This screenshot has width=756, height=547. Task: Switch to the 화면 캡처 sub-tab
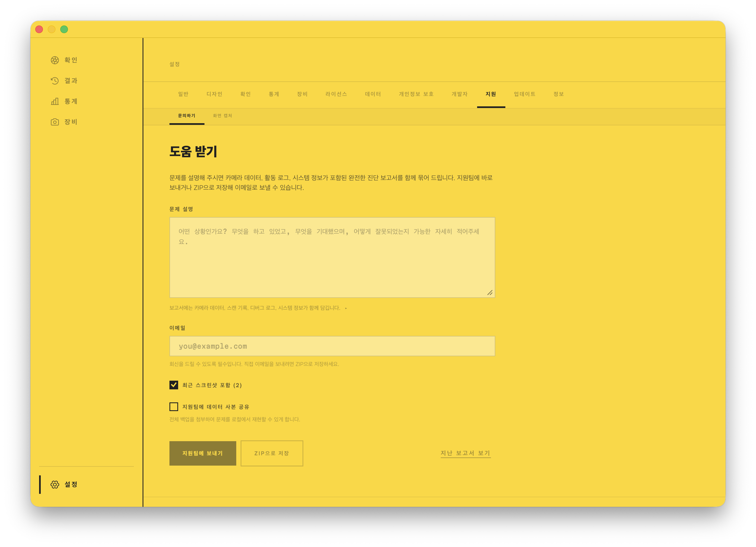coord(222,116)
